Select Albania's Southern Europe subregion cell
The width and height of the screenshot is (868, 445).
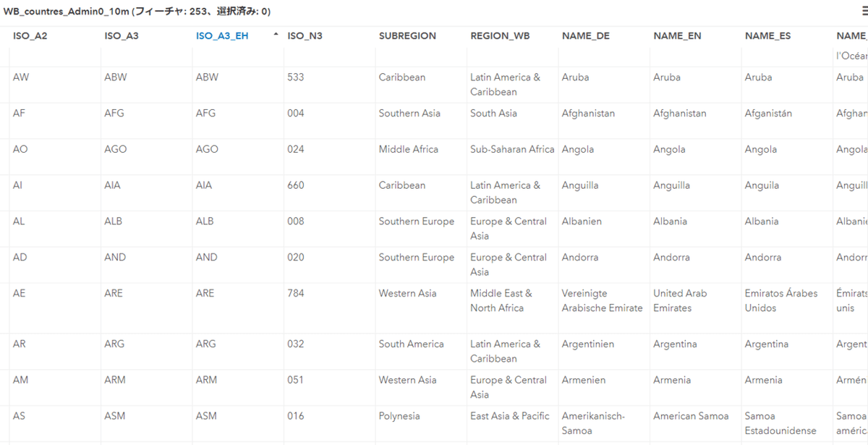(x=416, y=222)
